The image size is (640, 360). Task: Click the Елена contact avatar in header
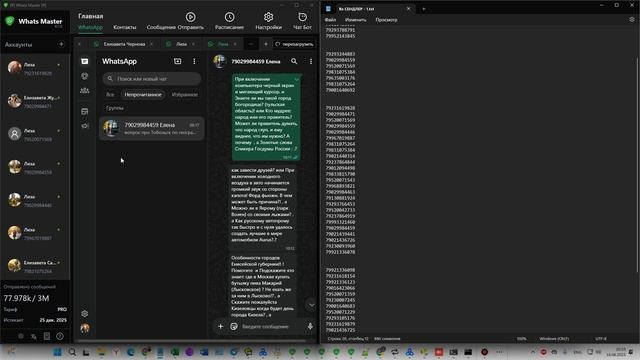pos(220,61)
